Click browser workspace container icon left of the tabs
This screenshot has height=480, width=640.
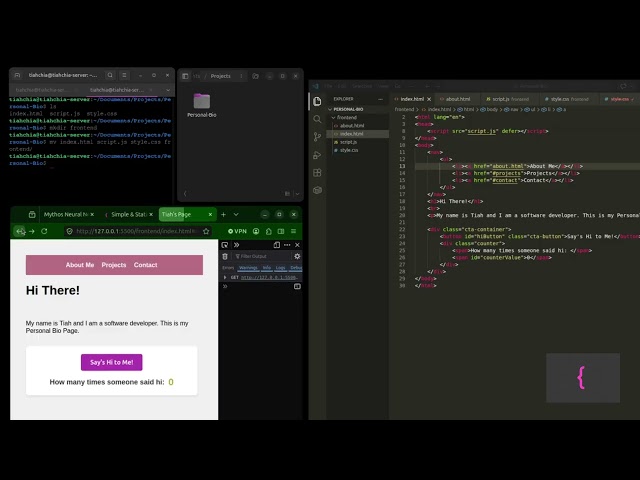(32, 214)
